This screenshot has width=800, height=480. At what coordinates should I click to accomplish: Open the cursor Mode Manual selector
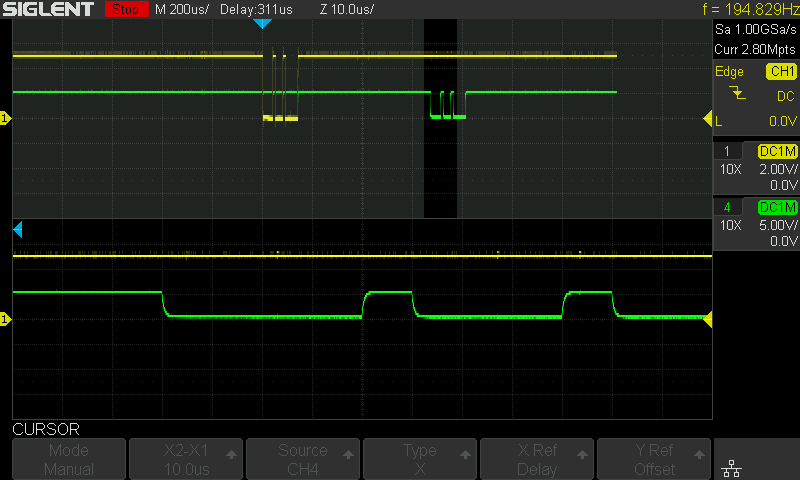pos(69,460)
